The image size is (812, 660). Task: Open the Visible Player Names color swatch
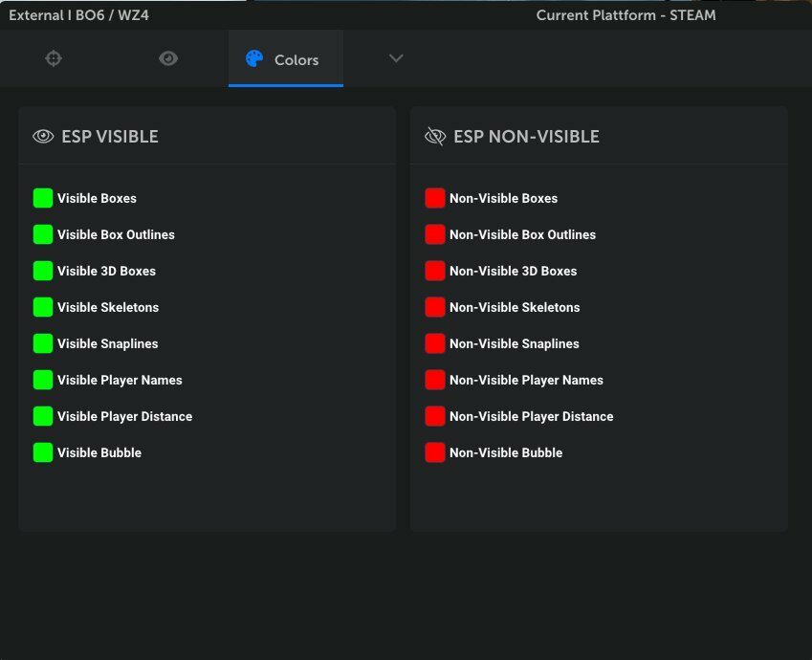[43, 379]
